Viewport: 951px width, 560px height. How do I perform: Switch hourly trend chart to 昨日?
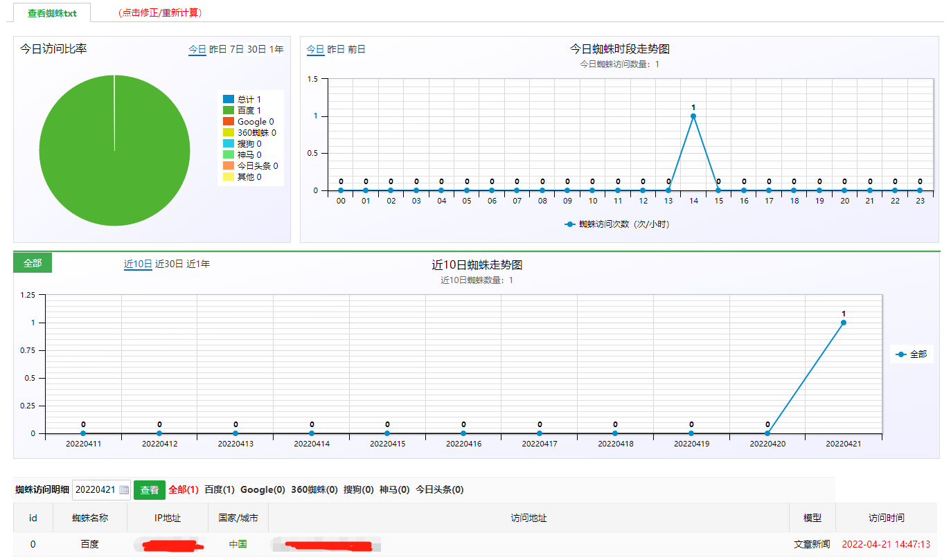(x=336, y=50)
